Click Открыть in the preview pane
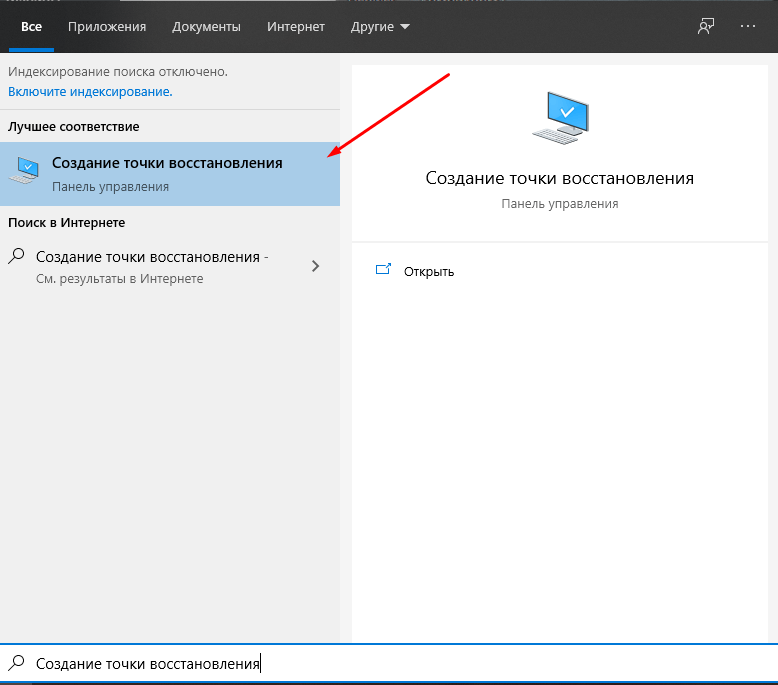This screenshot has height=685, width=778. [x=429, y=272]
